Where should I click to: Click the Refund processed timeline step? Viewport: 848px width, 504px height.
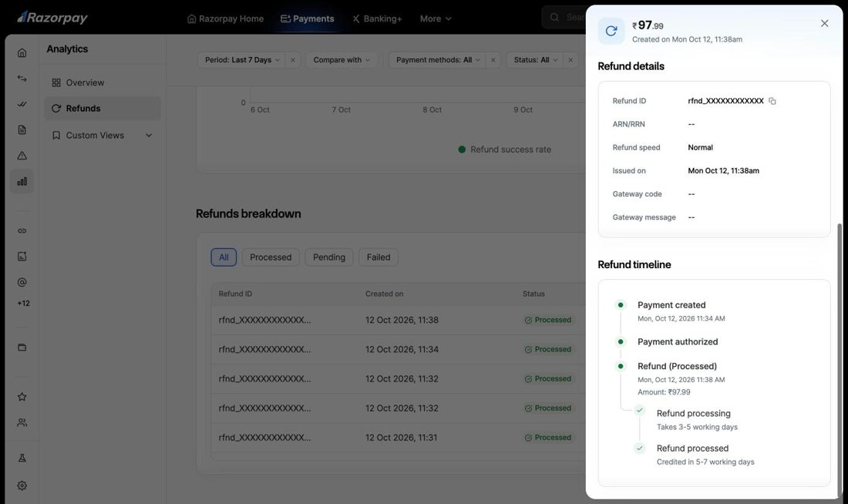click(x=692, y=449)
